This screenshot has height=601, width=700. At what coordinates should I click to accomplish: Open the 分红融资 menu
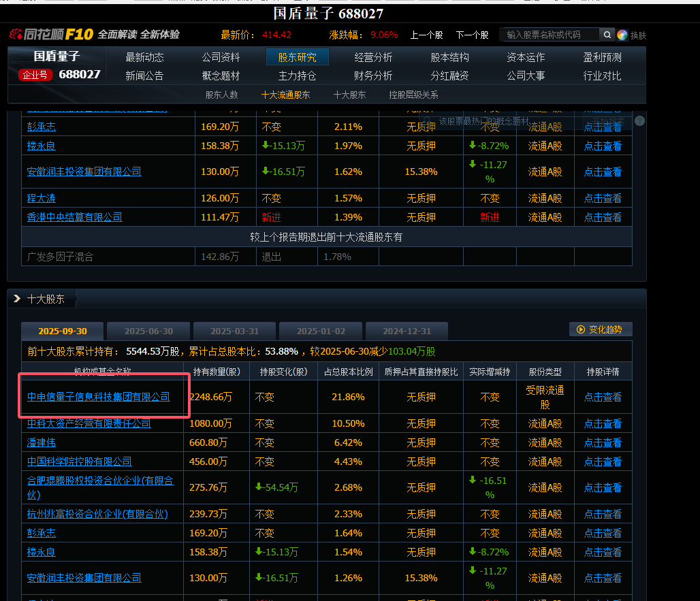pyautogui.click(x=449, y=76)
